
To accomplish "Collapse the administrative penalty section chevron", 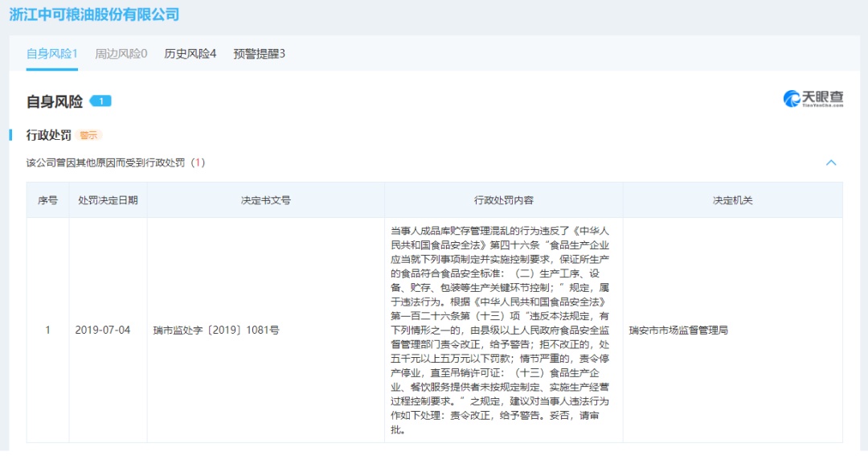I will point(831,162).
